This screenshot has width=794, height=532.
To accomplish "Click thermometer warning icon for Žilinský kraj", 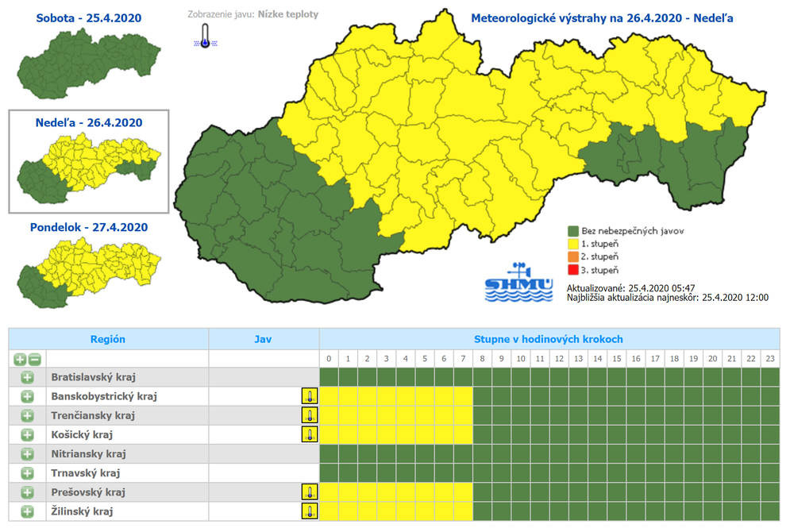I will pyautogui.click(x=309, y=511).
